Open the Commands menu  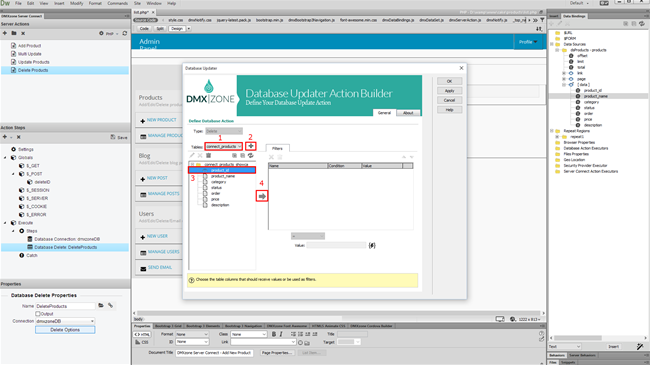tap(118, 3)
